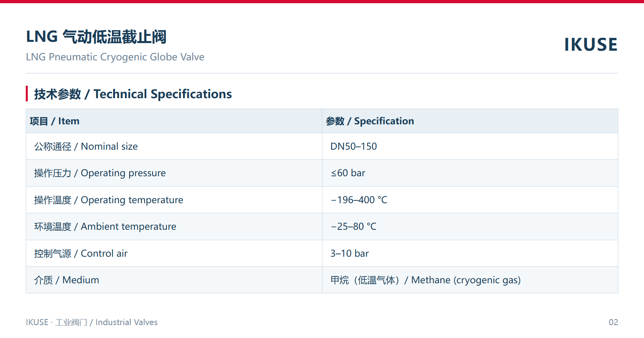Click the page number 02
The height and width of the screenshot is (338, 644).
coord(613,322)
